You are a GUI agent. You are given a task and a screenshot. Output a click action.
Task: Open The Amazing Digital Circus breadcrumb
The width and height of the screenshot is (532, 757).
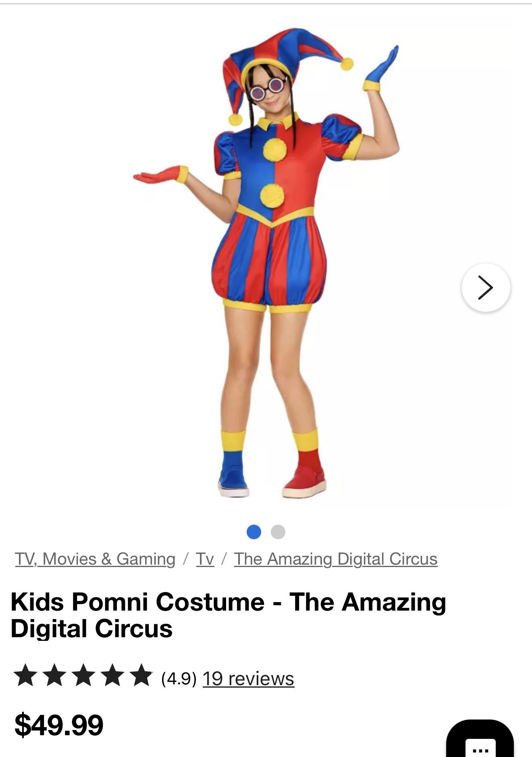tap(336, 559)
